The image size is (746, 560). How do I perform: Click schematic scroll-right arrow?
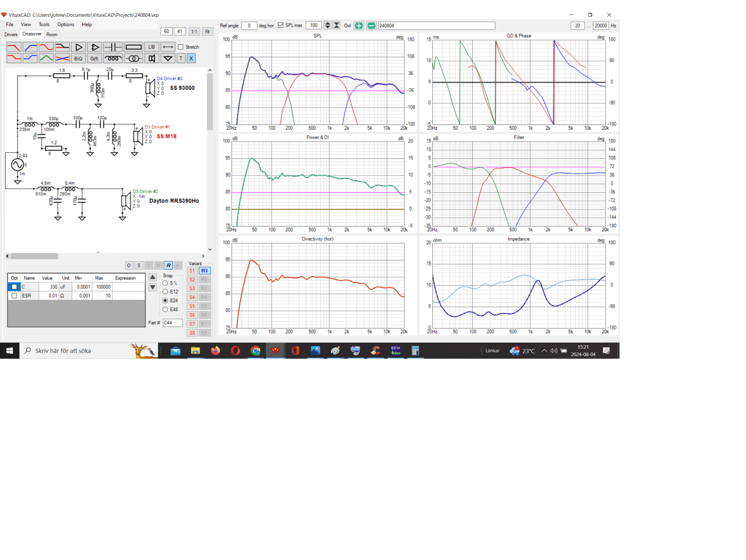point(203,256)
